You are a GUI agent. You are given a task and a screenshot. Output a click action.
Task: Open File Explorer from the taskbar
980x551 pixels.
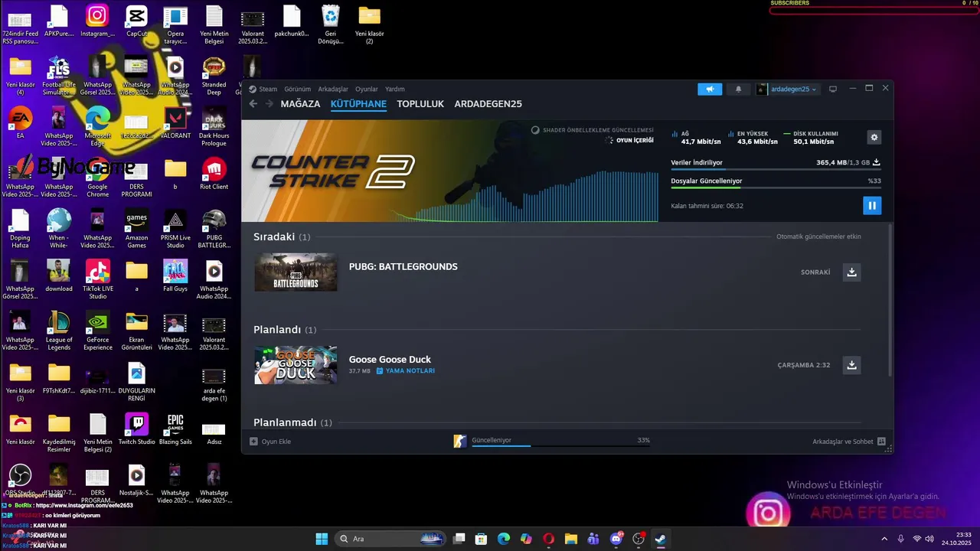570,539
